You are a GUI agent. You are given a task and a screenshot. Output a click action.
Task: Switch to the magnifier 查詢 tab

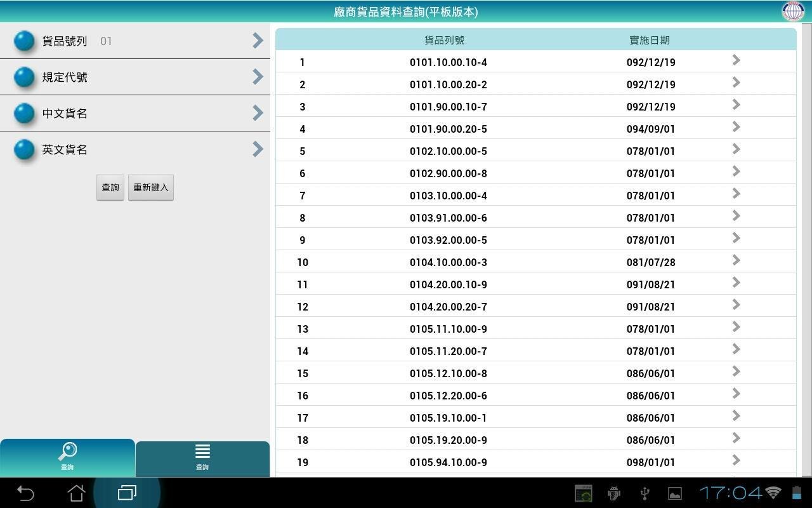[x=67, y=458]
